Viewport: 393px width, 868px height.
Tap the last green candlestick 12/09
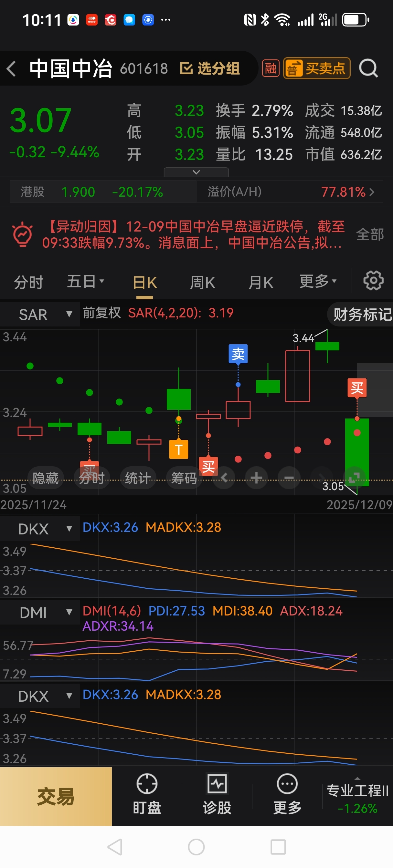point(357,452)
